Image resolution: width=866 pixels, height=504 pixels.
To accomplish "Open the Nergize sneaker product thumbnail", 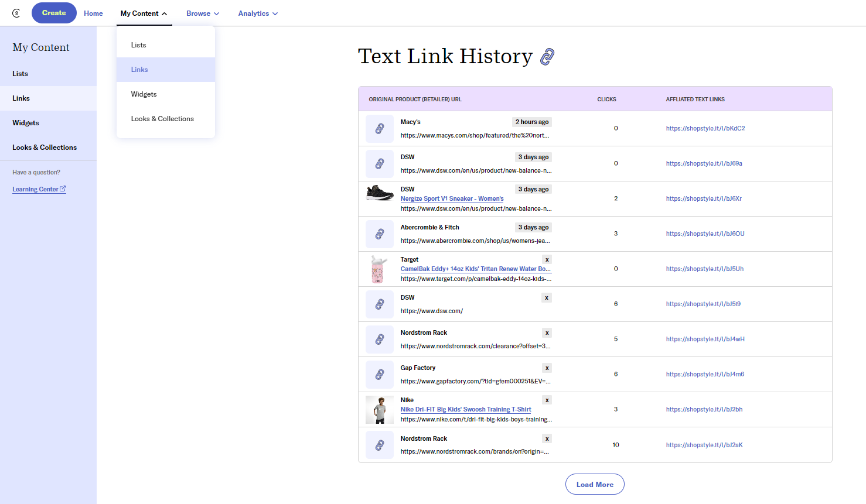I will [380, 193].
